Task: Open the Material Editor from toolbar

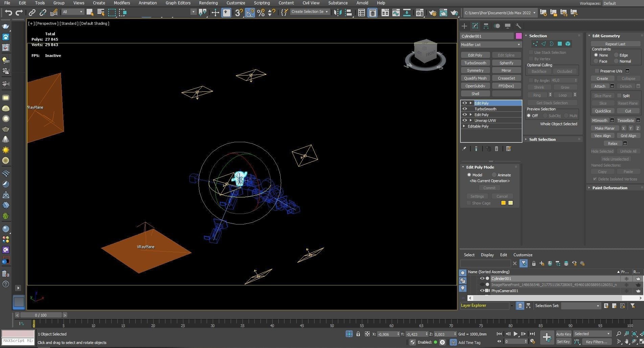Action: [x=420, y=13]
